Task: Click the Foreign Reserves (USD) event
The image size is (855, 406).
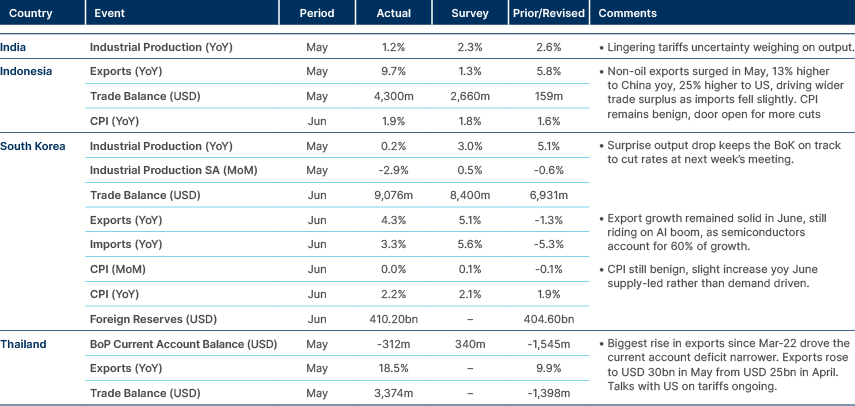Action: click(x=153, y=319)
